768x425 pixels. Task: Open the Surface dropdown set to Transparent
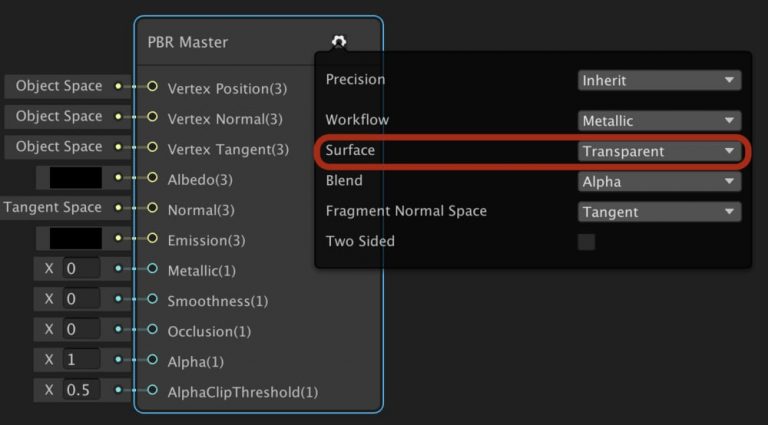point(659,151)
